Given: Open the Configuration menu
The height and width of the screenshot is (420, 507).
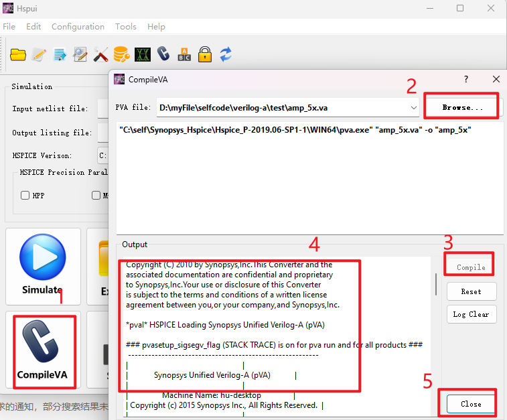Looking at the screenshot, I should (78, 27).
